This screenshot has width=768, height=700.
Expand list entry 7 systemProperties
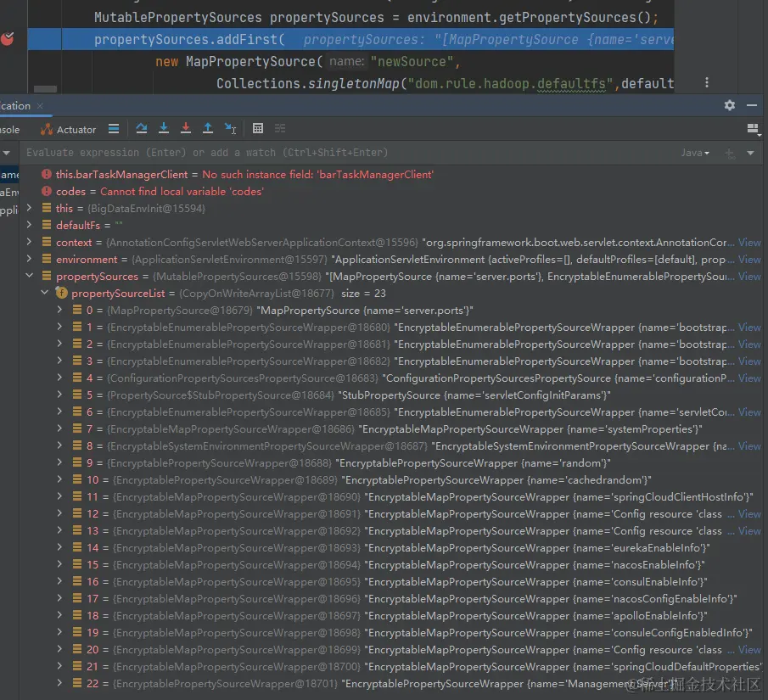(x=59, y=428)
